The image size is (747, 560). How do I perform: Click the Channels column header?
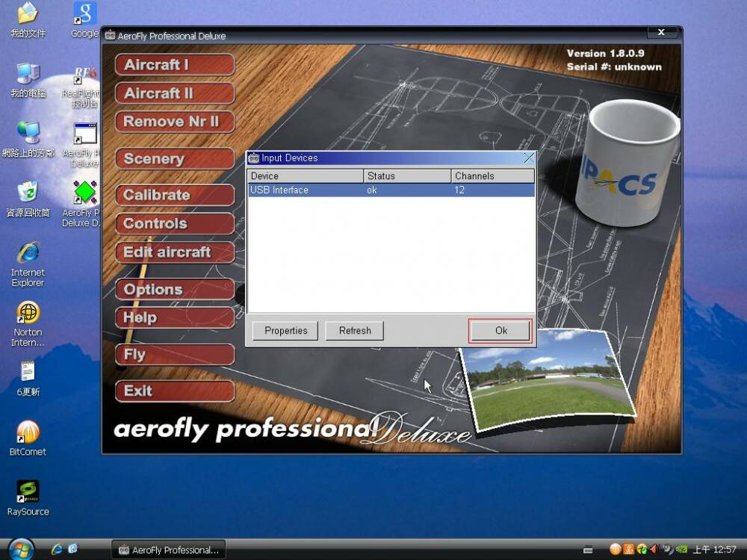coord(492,175)
